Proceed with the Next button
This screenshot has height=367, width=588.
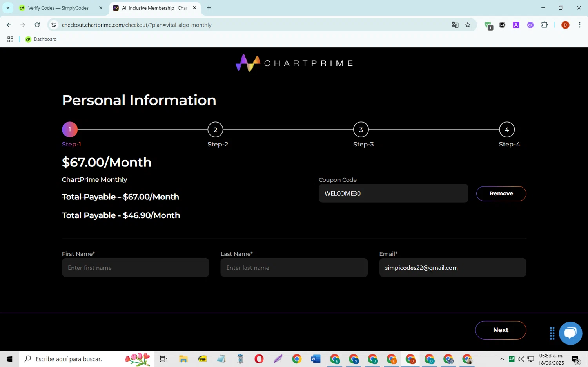(501, 330)
